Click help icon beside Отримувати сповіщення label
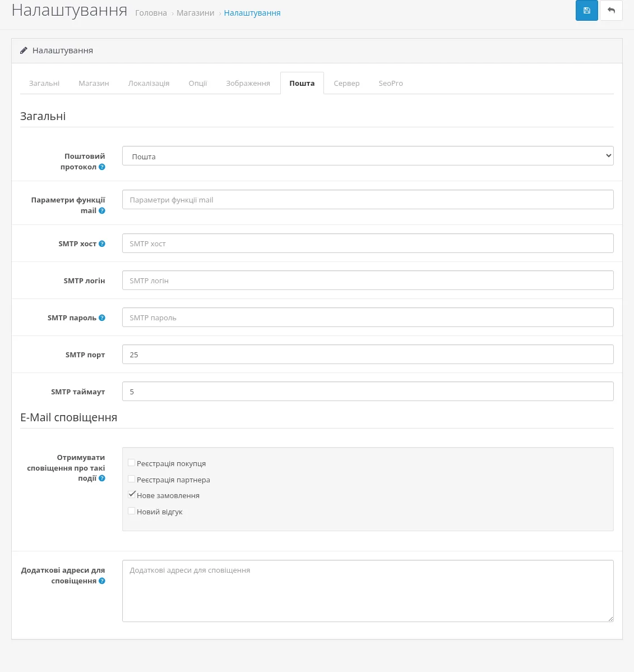Screen dimensions: 634x672 [x=102, y=478]
